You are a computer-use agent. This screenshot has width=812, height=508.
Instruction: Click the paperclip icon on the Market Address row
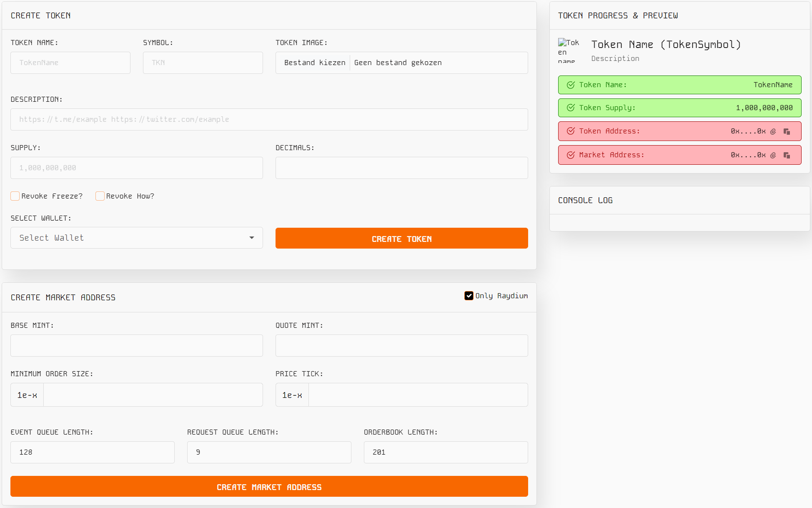coord(773,155)
